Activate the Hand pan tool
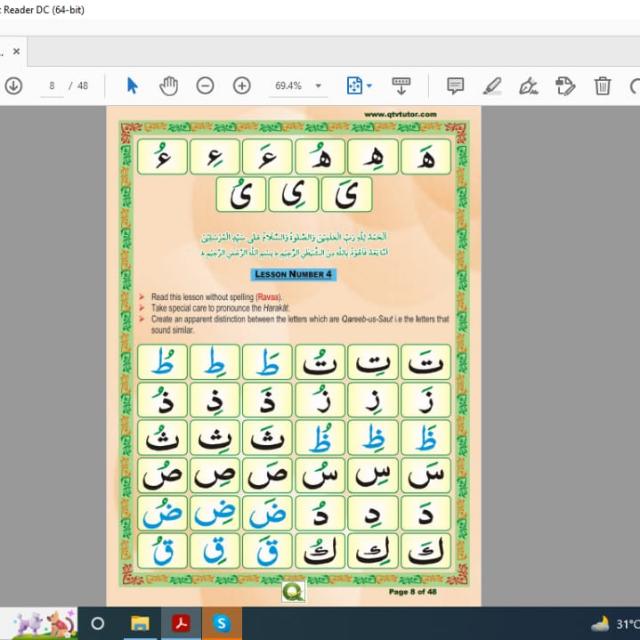640x640 pixels. click(x=169, y=86)
